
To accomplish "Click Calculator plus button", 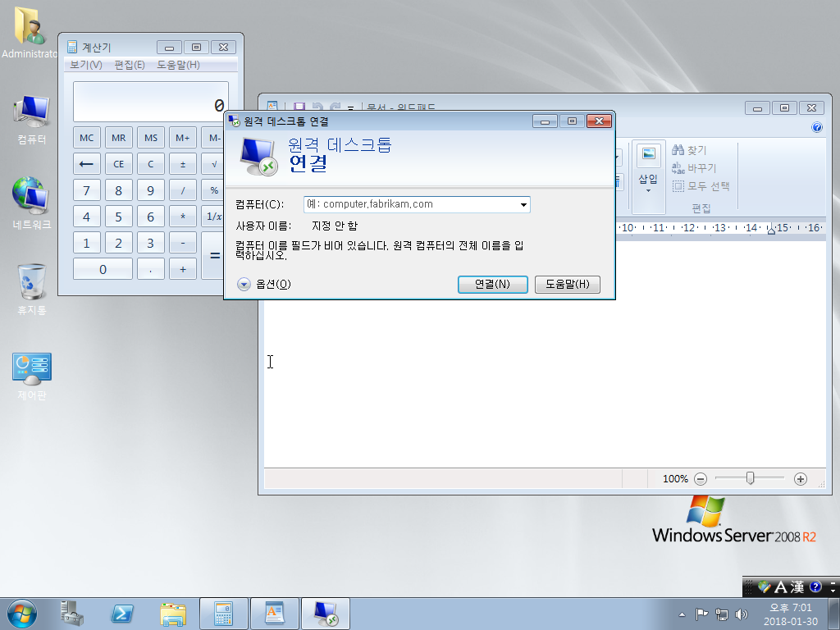I will pos(183,269).
